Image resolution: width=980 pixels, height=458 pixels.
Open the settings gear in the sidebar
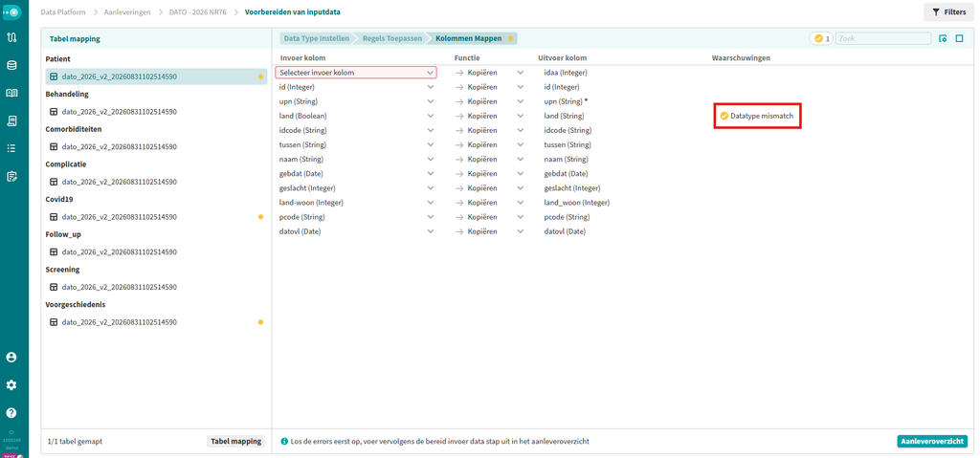click(11, 385)
